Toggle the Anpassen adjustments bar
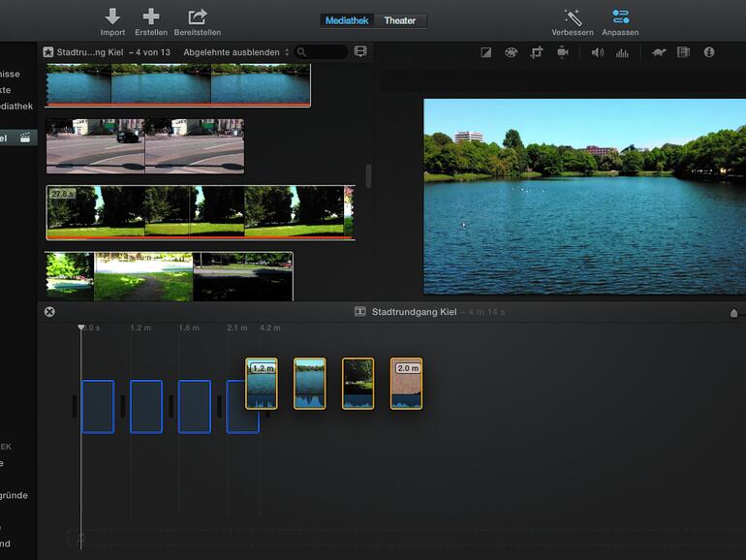This screenshot has height=560, width=746. click(x=621, y=16)
